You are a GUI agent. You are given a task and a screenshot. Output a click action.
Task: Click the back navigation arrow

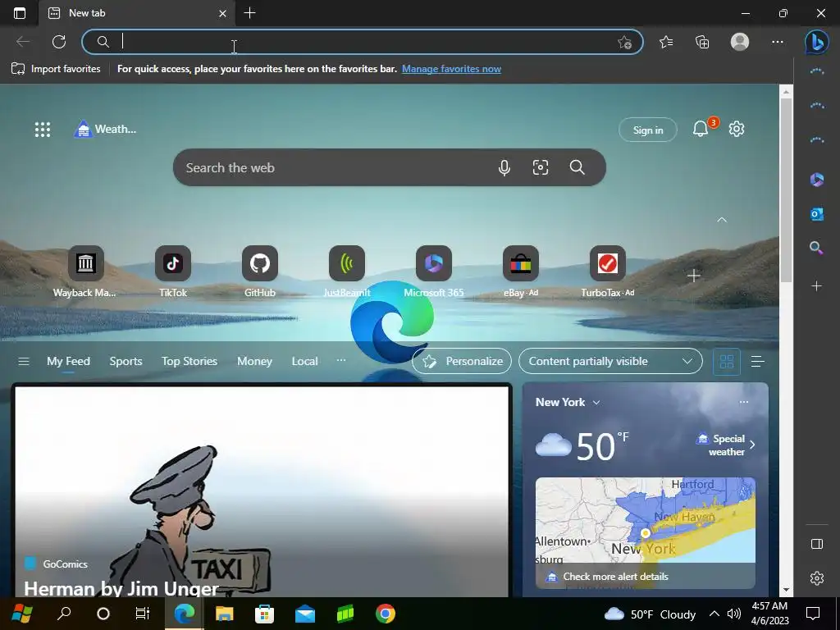pyautogui.click(x=23, y=42)
